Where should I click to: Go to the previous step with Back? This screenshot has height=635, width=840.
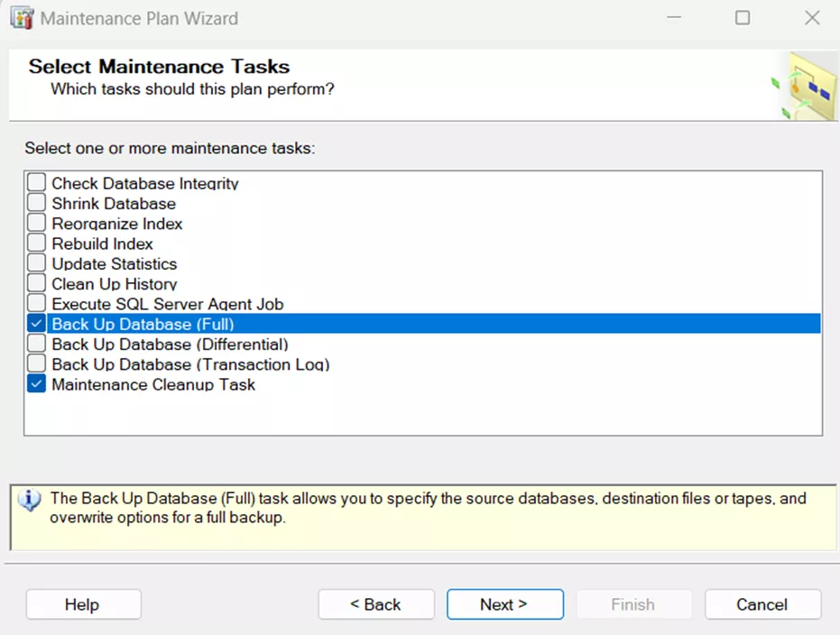pyautogui.click(x=376, y=604)
